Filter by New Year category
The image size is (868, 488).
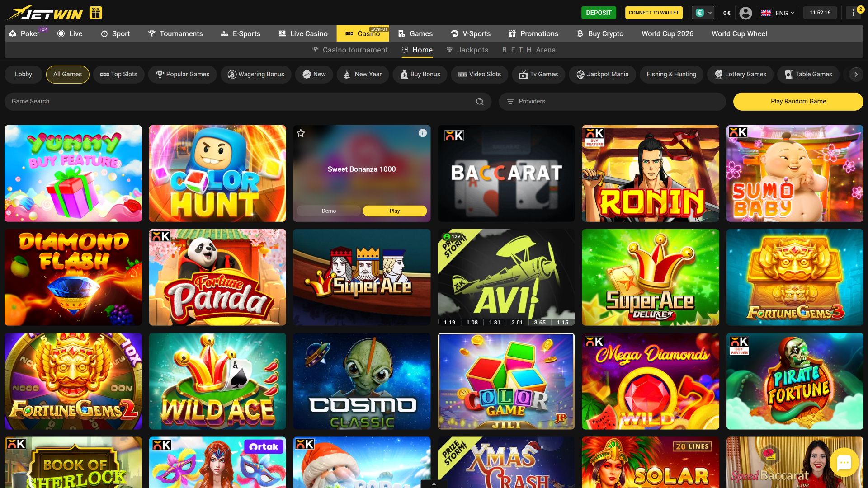(363, 75)
